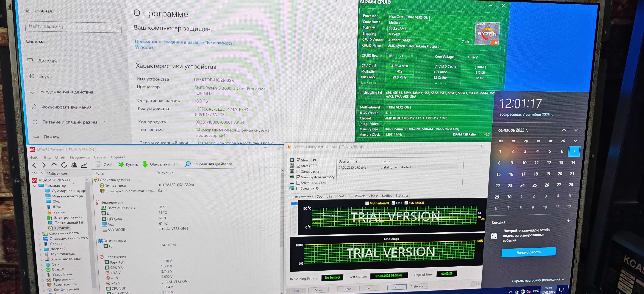Image resolution: width=644 pixels, height=294 pixels.
Task: Toggle Motherboard graph checkbox
Action: (367, 203)
